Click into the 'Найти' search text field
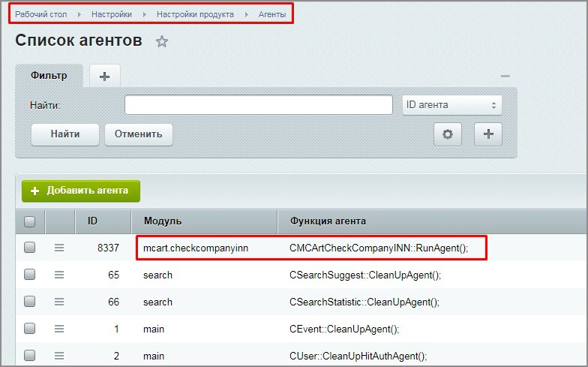Viewport: 588px width, 367px height. coord(258,105)
